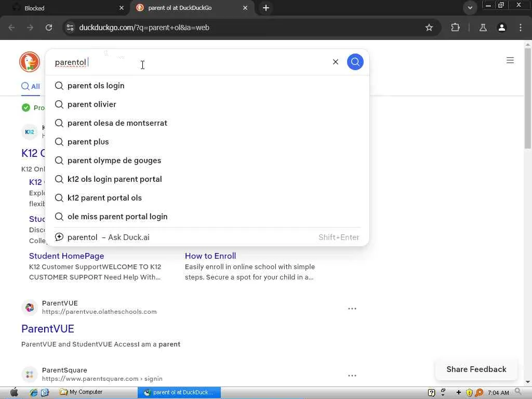
Task: Click the ParentSquare site favicon
Action: (x=30, y=374)
